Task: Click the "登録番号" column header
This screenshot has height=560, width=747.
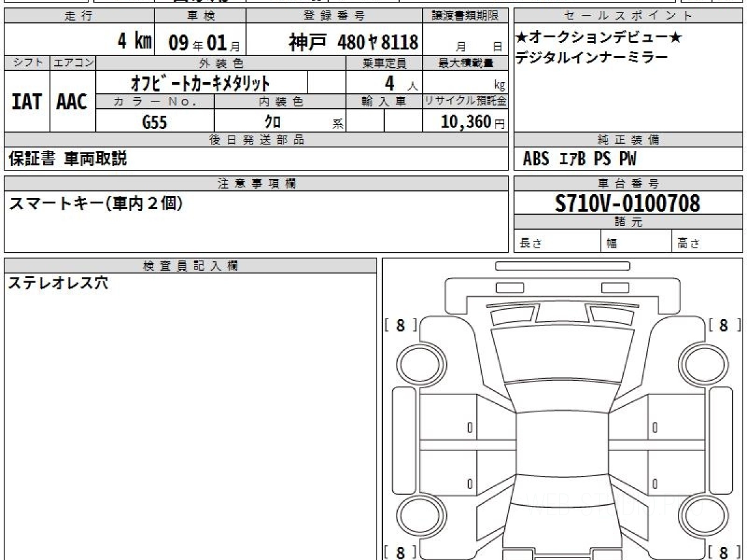Action: 335,16
